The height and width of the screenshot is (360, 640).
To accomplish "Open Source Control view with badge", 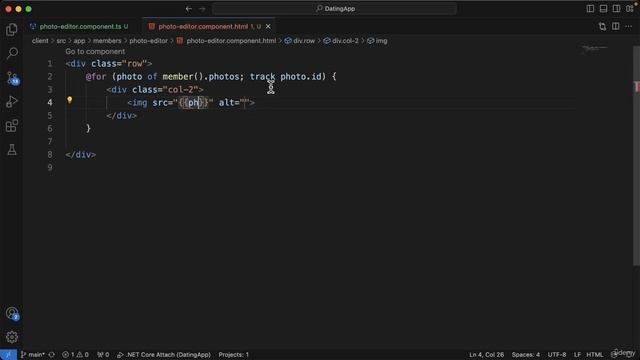I will point(12,78).
